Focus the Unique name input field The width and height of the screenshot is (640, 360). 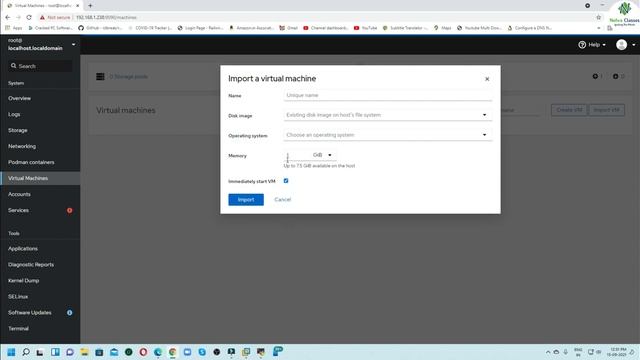point(387,95)
